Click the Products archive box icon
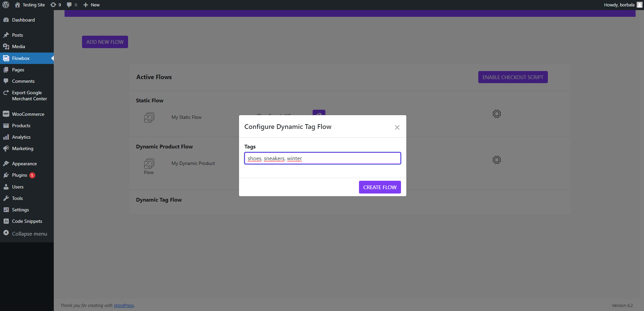 (x=6, y=126)
